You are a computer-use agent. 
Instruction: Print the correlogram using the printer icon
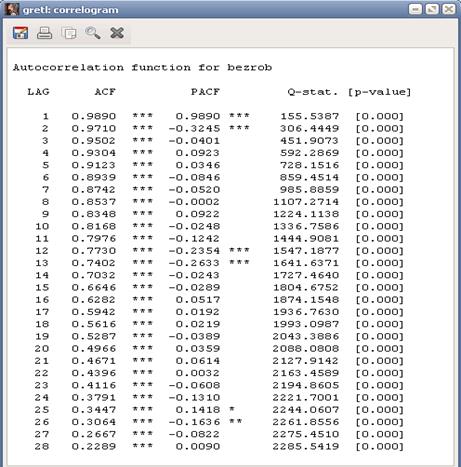pos(44,33)
